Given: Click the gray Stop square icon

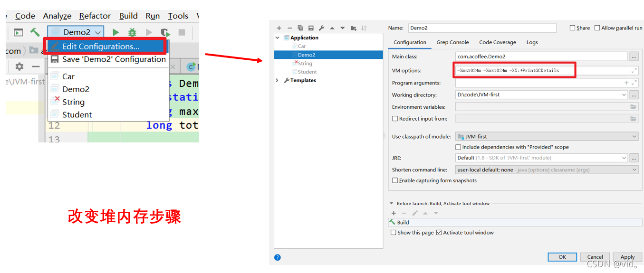Looking at the screenshot, I should click(182, 32).
